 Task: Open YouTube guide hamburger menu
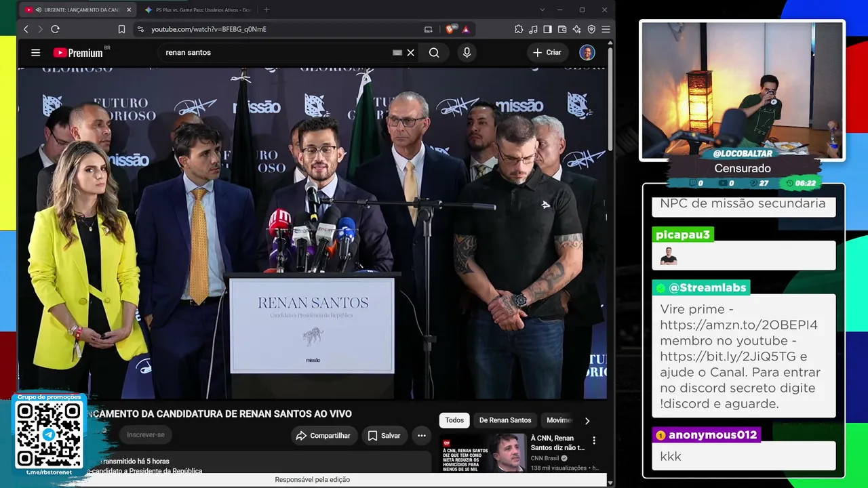coord(35,52)
